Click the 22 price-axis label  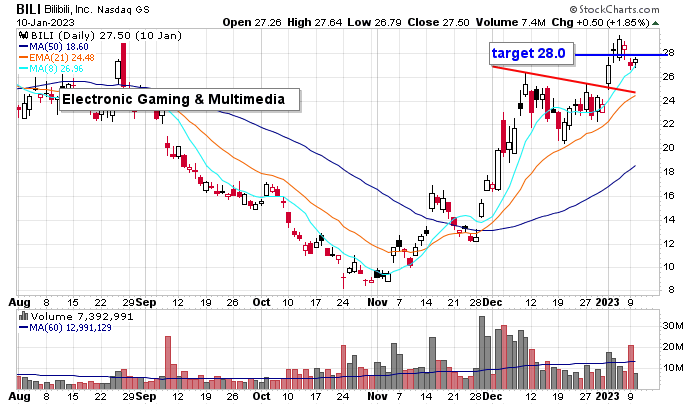click(668, 124)
